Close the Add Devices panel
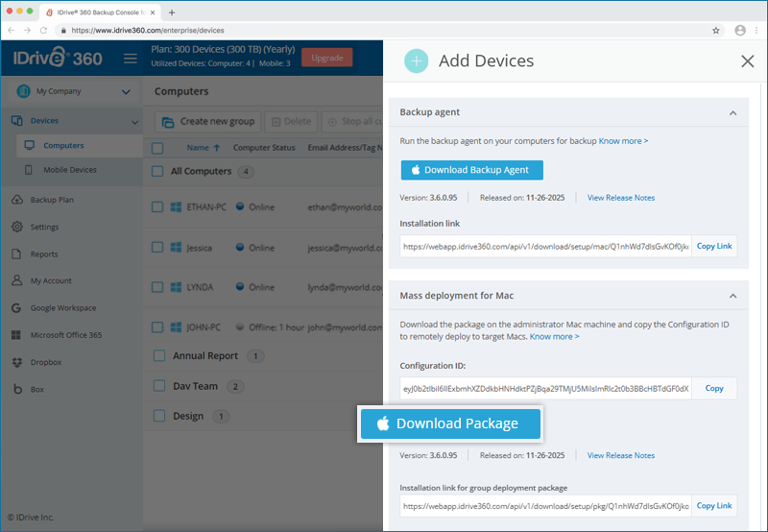Viewport: 768px width, 532px height. pyautogui.click(x=747, y=61)
